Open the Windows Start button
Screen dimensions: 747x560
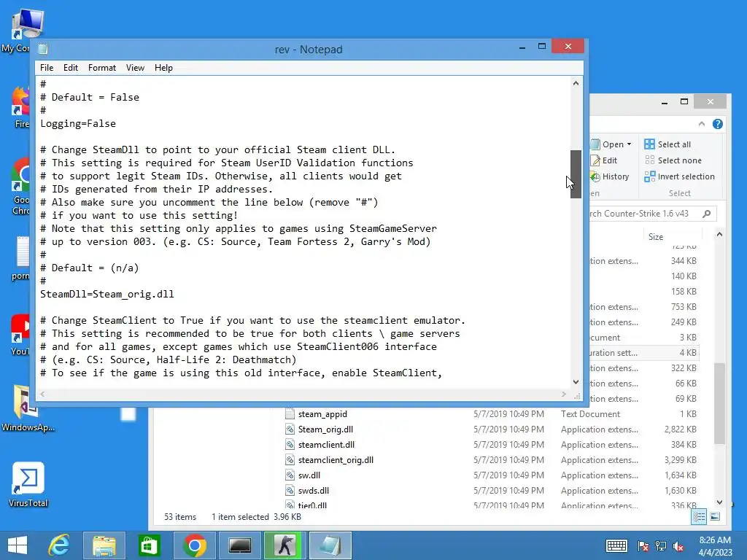[x=18, y=545]
